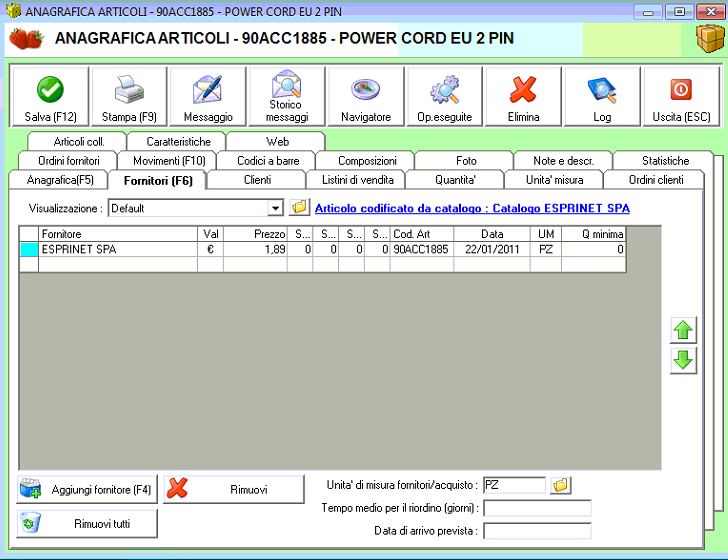This screenshot has width=728, height=560.
Task: Click the UM cell showing PZ
Action: click(546, 249)
